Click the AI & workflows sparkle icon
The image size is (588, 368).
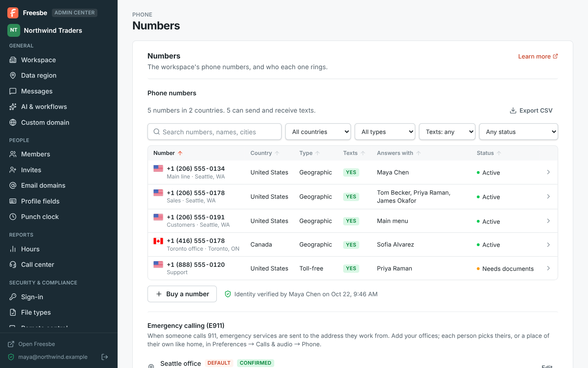coord(13,107)
